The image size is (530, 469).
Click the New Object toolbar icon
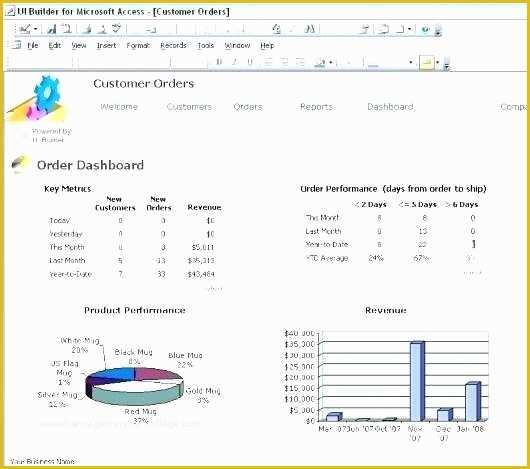click(400, 29)
